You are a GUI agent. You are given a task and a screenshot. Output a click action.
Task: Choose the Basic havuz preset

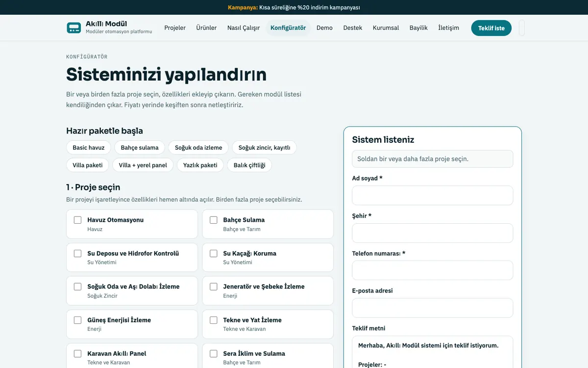[89, 148]
